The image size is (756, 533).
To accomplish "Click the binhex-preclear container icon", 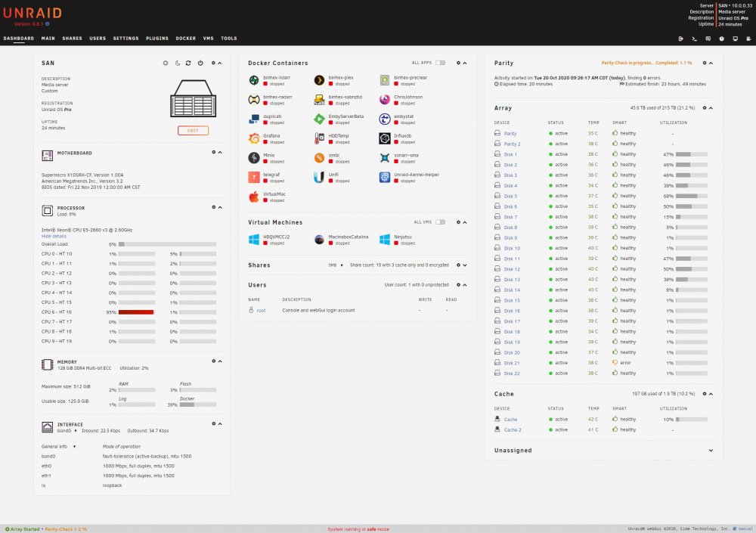I will click(384, 80).
